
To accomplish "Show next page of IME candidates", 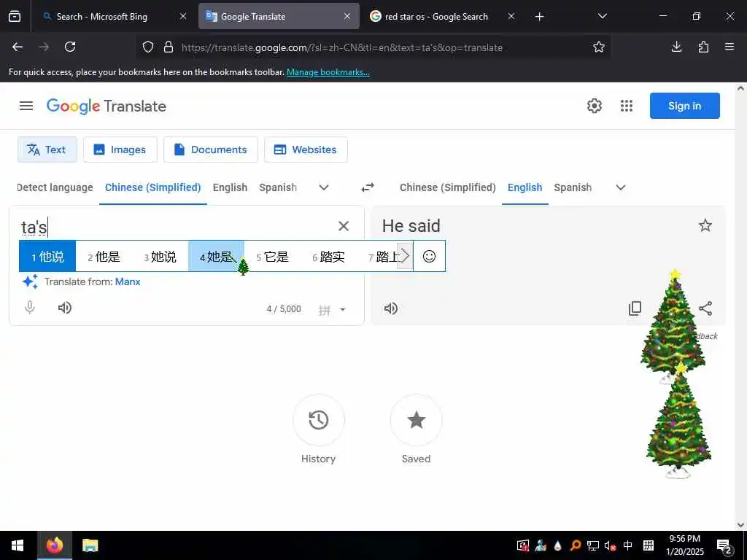I will pyautogui.click(x=404, y=256).
